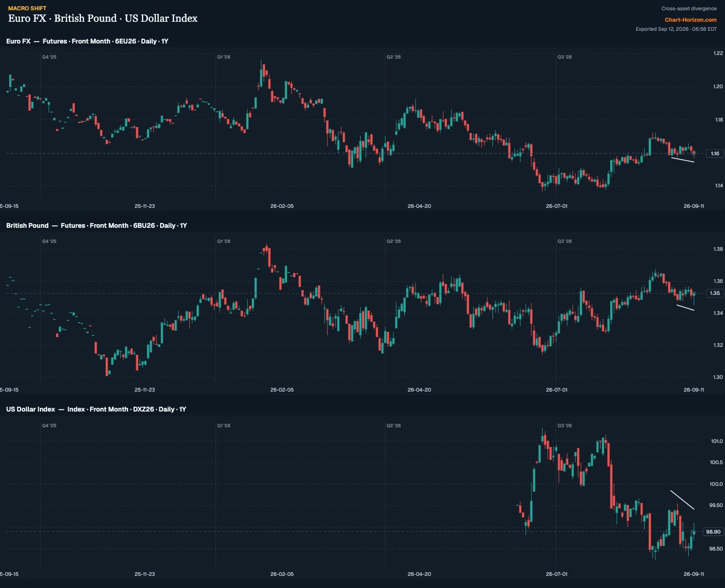The height and width of the screenshot is (588, 725).
Task: Click 26-09-11 date under Euro FX chart
Action: tap(694, 205)
